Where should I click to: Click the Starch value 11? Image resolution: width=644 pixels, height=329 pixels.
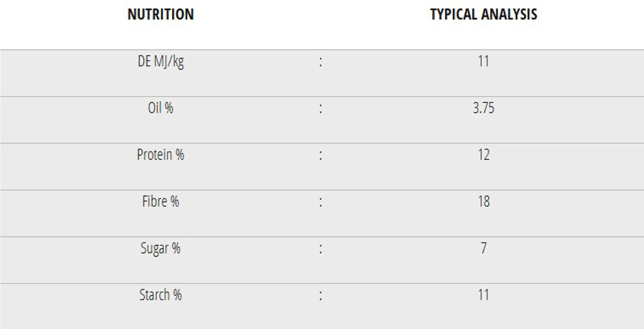click(x=483, y=295)
